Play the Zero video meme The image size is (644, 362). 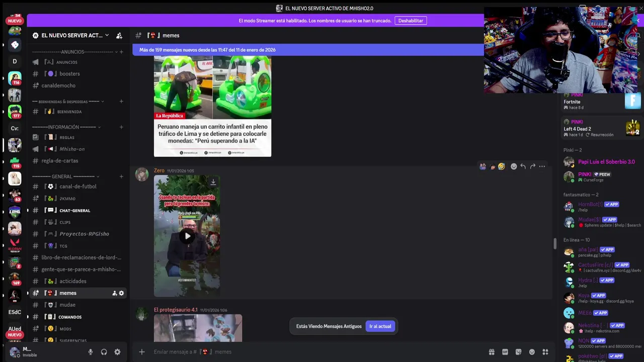click(x=187, y=236)
